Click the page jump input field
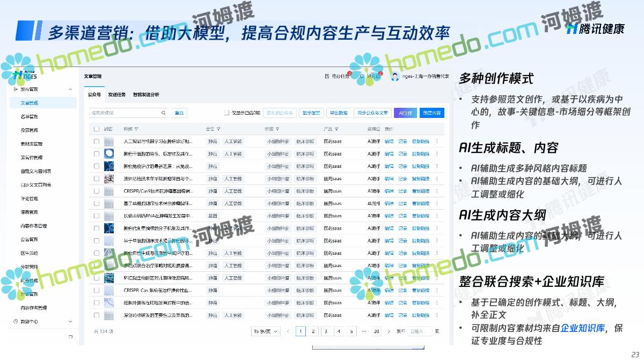 (419, 331)
